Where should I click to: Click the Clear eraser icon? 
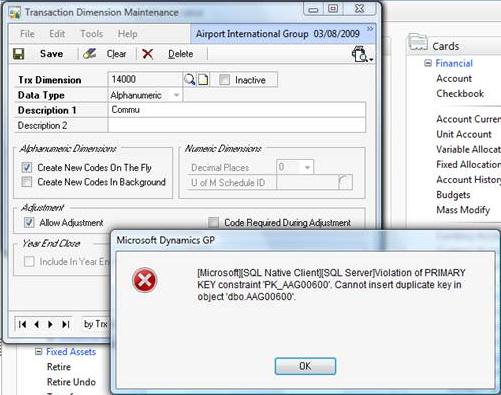pos(89,54)
